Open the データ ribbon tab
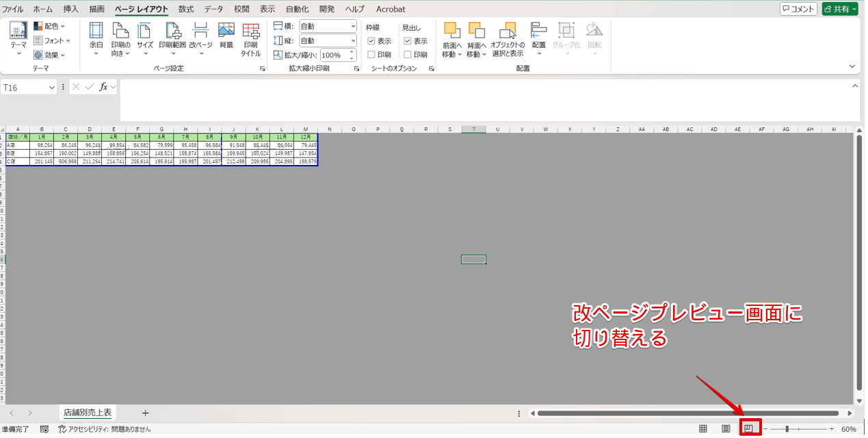The image size is (868, 438). [213, 9]
